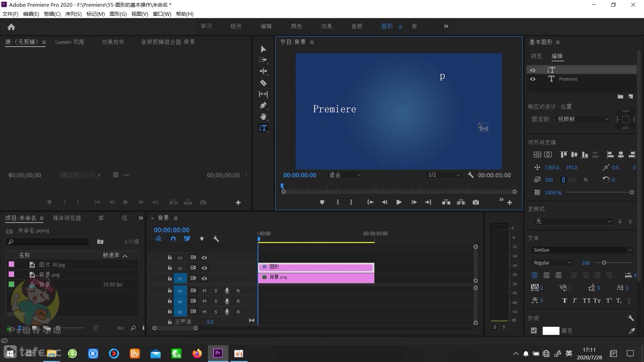Apply faux italic text style
Image resolution: width=644 pixels, height=362 pixels.
[x=575, y=301]
